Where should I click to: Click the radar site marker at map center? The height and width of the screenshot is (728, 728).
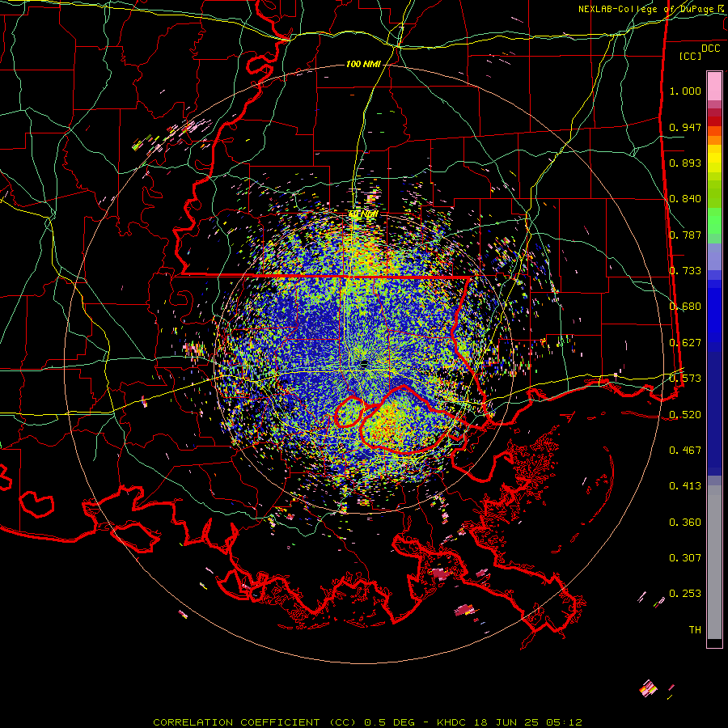pyautogui.click(x=364, y=363)
